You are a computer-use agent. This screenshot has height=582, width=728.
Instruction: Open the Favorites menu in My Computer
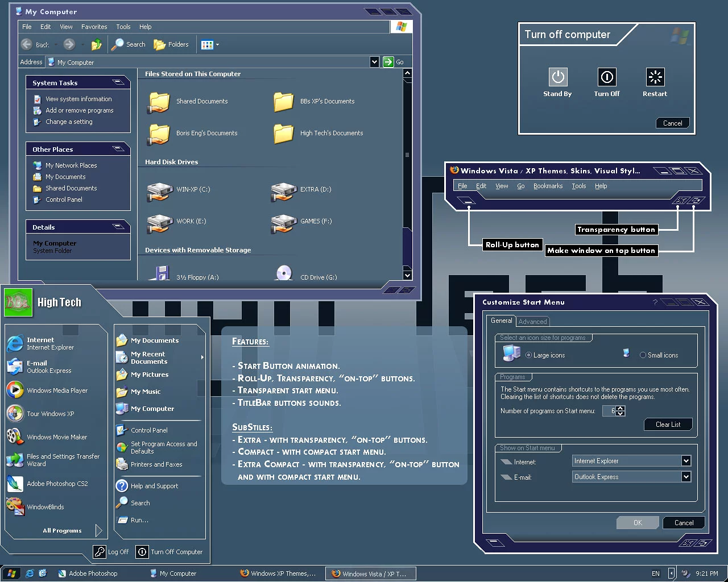click(x=94, y=27)
